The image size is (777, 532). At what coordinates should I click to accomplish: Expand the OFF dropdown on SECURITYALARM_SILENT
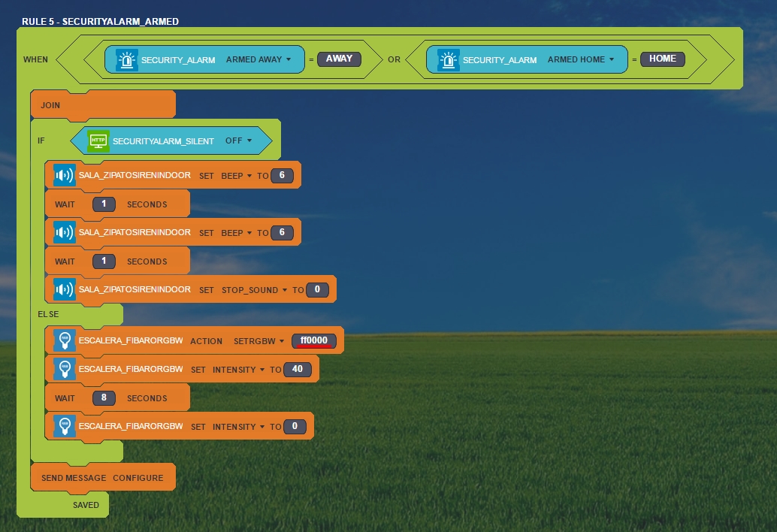tap(239, 141)
